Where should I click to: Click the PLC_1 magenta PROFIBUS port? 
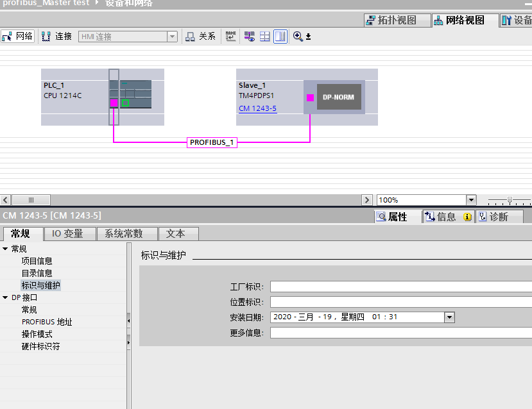coord(114,103)
